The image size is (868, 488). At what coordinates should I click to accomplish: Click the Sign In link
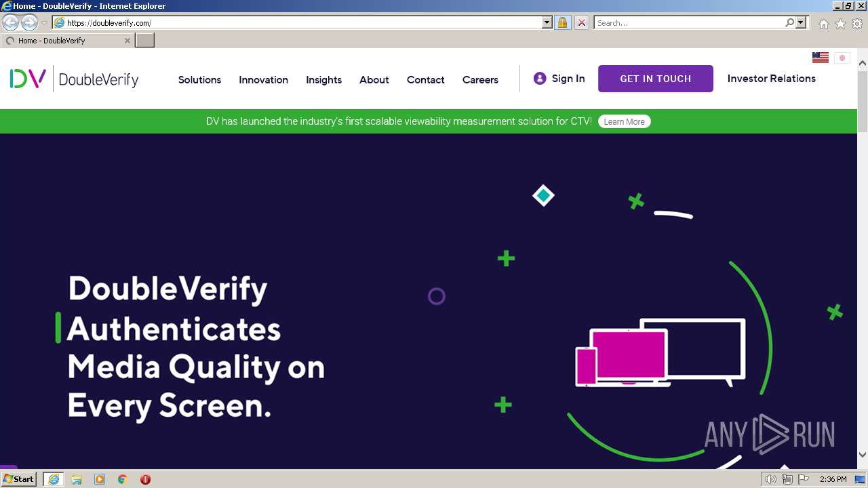coord(559,79)
